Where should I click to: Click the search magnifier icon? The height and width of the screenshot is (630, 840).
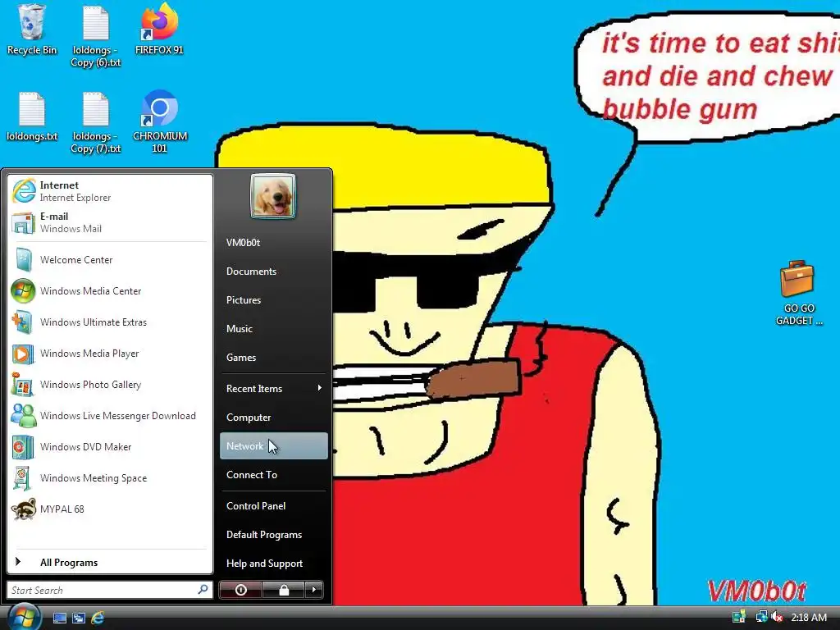(x=203, y=590)
